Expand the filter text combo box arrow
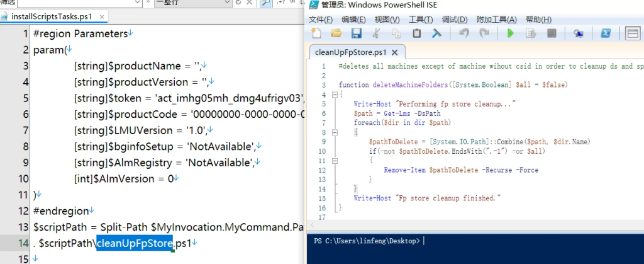Screen dimensions: 644x264 point(138,3)
